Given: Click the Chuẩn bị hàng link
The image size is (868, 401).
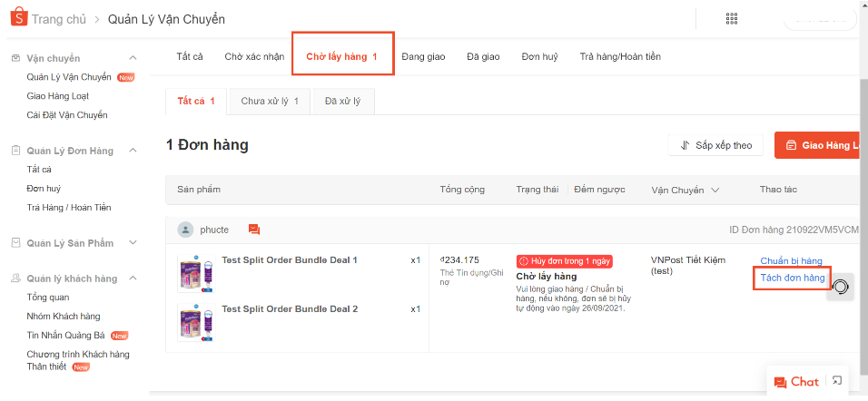Looking at the screenshot, I should (791, 261).
